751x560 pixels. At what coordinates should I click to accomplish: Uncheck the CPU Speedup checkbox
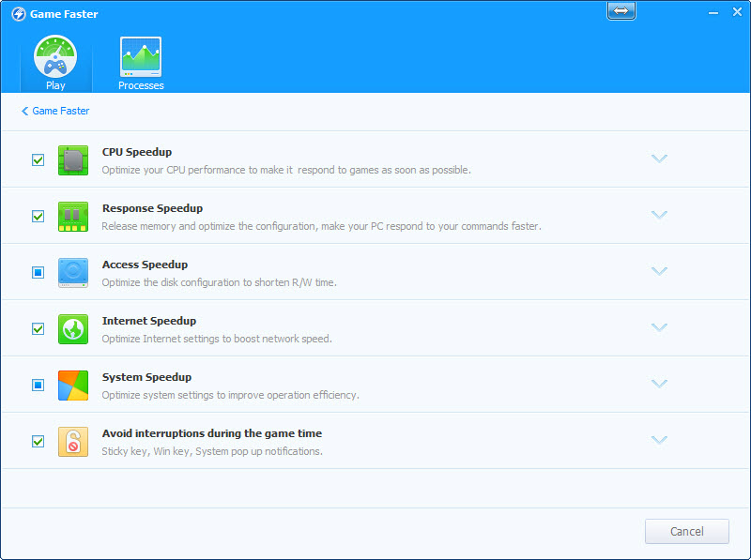pyautogui.click(x=38, y=160)
